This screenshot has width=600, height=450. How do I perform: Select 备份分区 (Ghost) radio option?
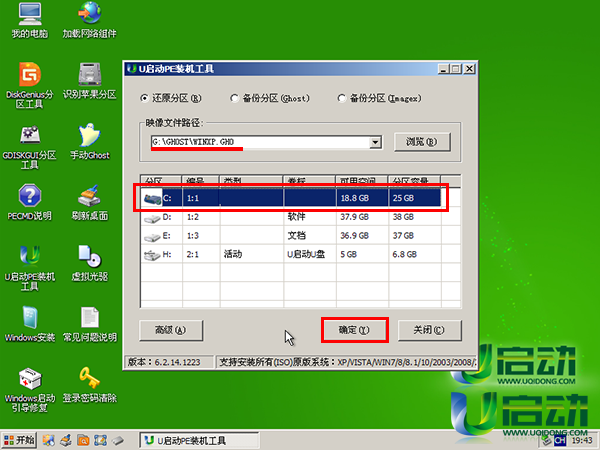point(235,98)
